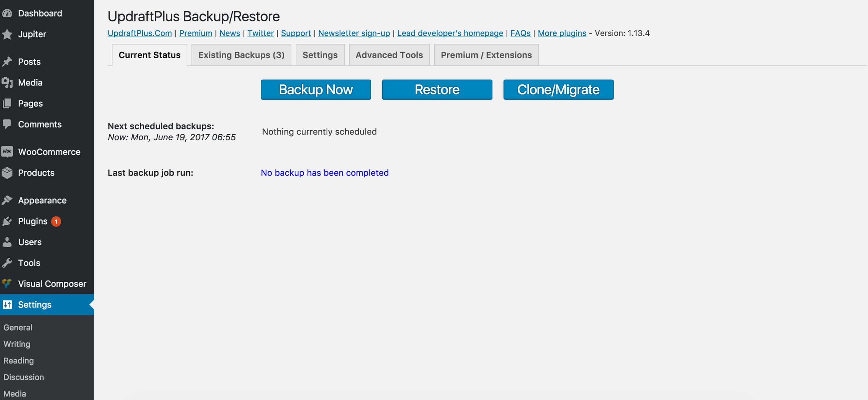Open the More plugins link
This screenshot has width=868, height=400.
(x=562, y=33)
